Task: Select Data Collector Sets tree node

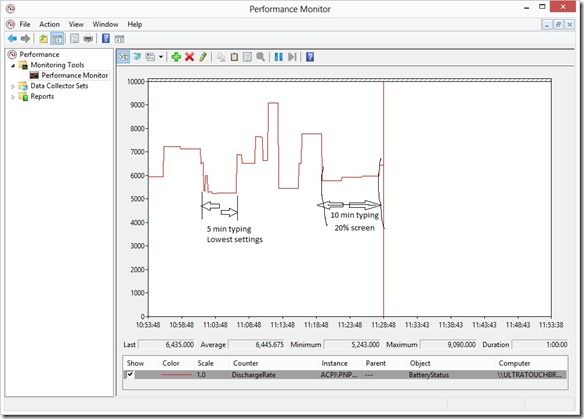Action: click(x=59, y=86)
